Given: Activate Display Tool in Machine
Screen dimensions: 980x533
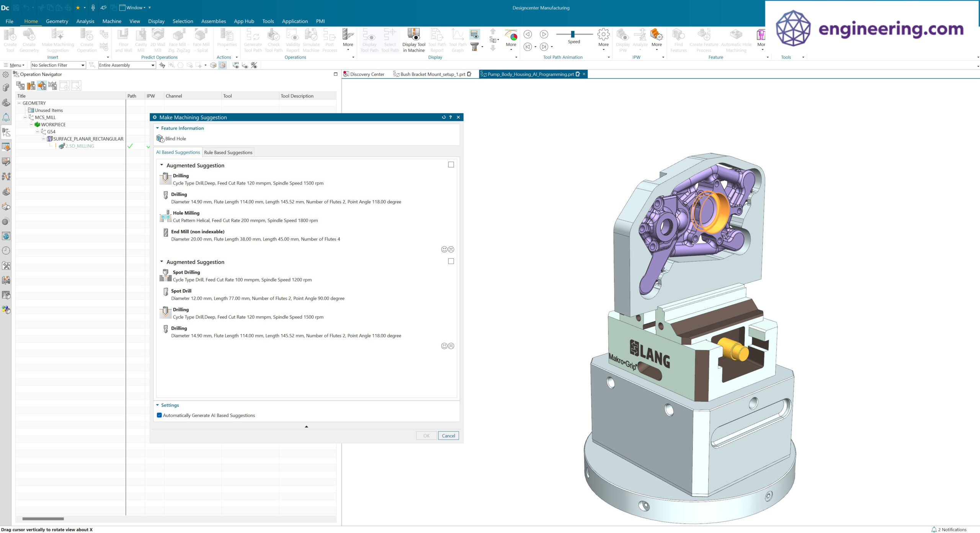Looking at the screenshot, I should point(413,38).
